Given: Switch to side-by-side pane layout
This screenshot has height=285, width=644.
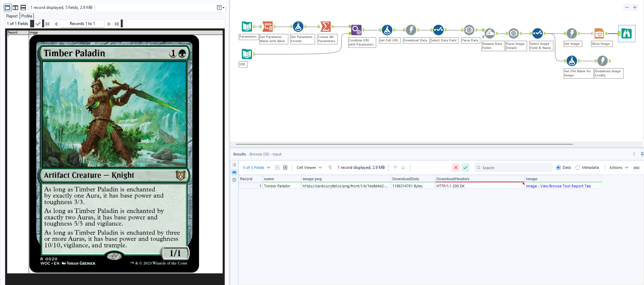Looking at the screenshot, I should (x=15, y=8).
